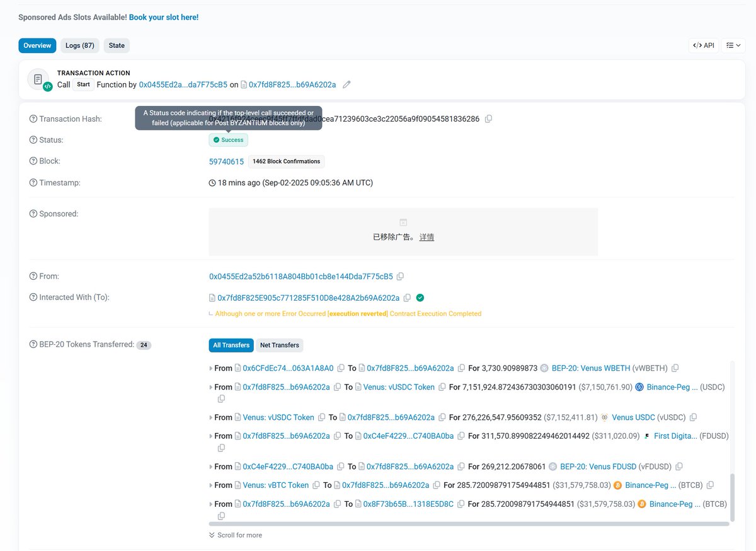The height and width of the screenshot is (551, 756).
Task: Expand the transfer row from Venus: vUSDC Token
Action: (x=211, y=417)
